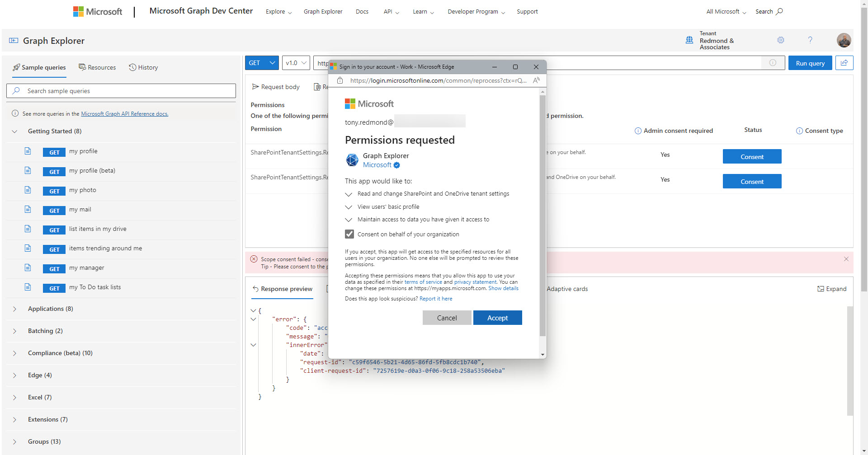Click Run query button
This screenshot has height=455, width=868.
pos(810,63)
